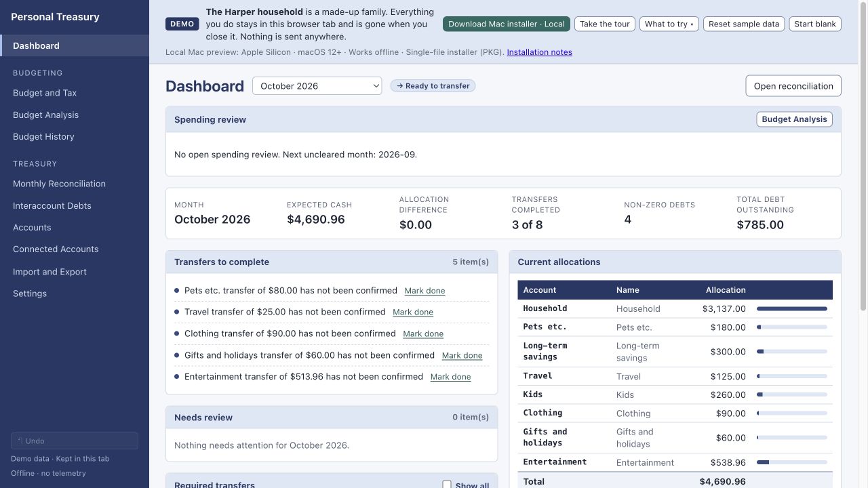Click Nothing needs attention message
Screen dimensions: 868x488
[x=262, y=446]
